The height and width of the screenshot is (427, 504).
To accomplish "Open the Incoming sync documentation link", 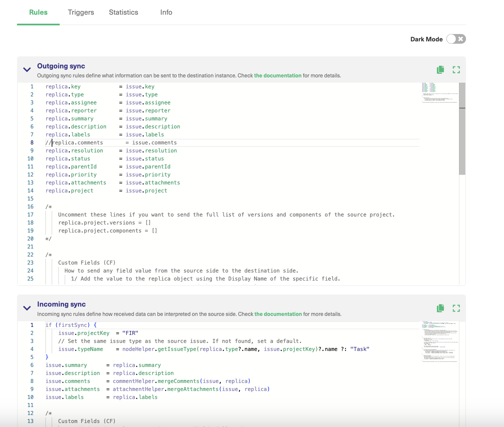I will (x=278, y=314).
